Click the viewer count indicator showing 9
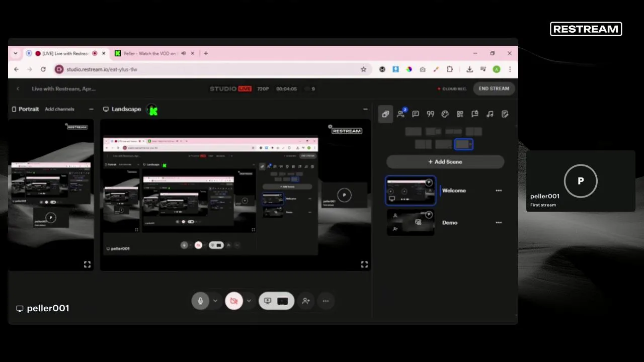Image resolution: width=644 pixels, height=362 pixels. pos(309,89)
